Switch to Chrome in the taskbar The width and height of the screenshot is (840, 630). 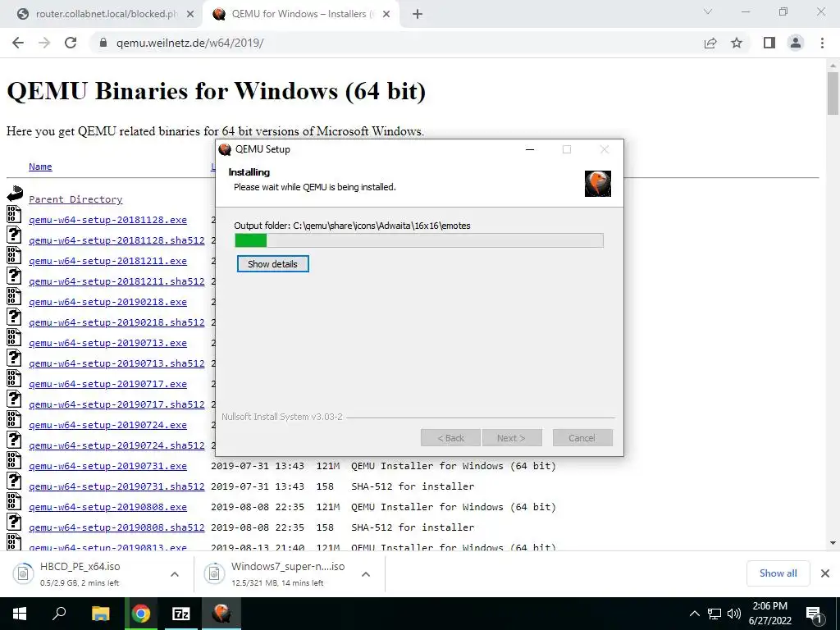point(141,614)
